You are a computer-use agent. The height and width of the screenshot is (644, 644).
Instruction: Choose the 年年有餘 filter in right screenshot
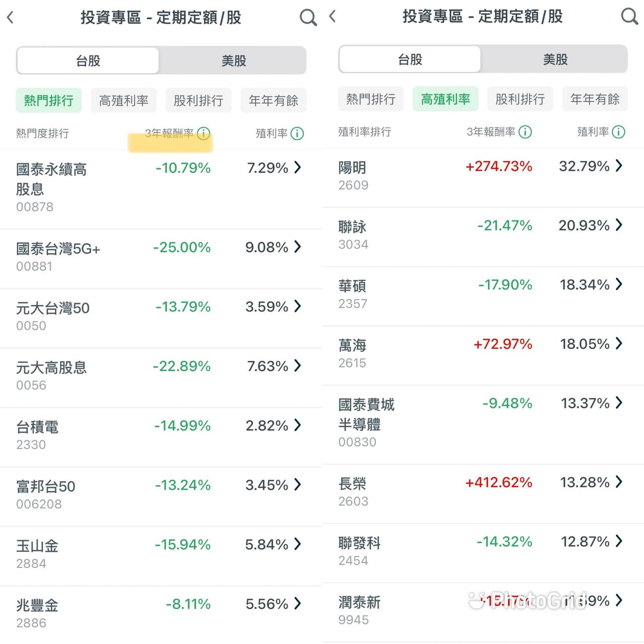point(595,99)
